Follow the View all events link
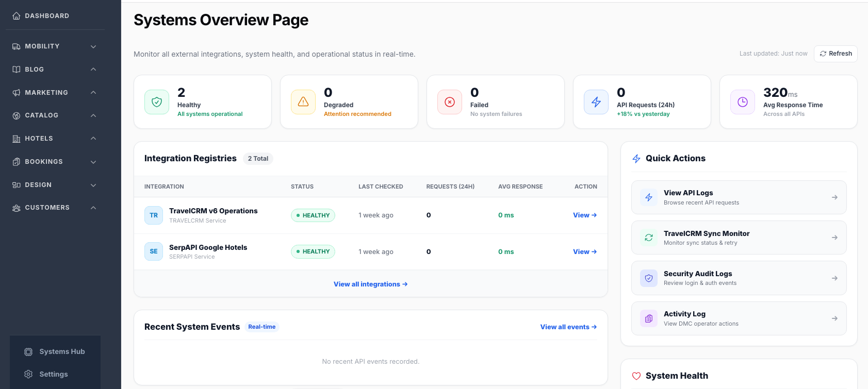The width and height of the screenshot is (868, 389). 568,327
